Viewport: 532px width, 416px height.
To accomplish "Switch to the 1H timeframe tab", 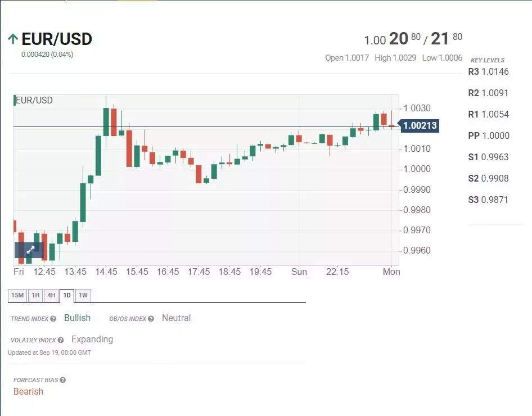I will pyautogui.click(x=35, y=295).
